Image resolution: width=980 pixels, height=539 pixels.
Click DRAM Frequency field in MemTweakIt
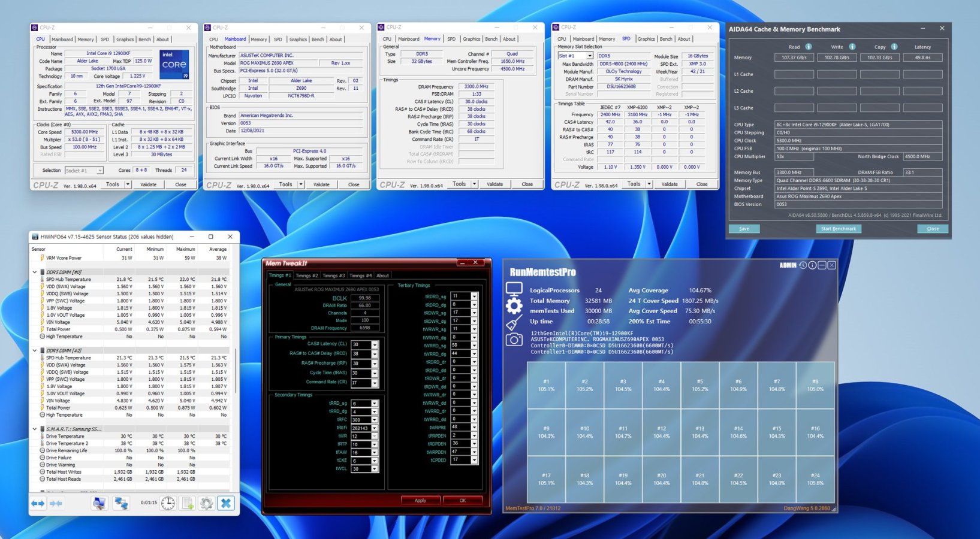(x=365, y=328)
